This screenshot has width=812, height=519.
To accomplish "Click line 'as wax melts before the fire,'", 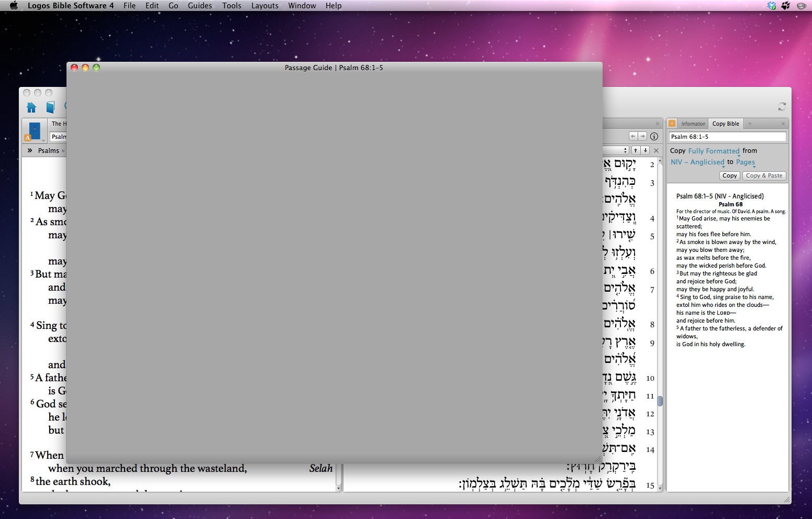I will tap(713, 258).
